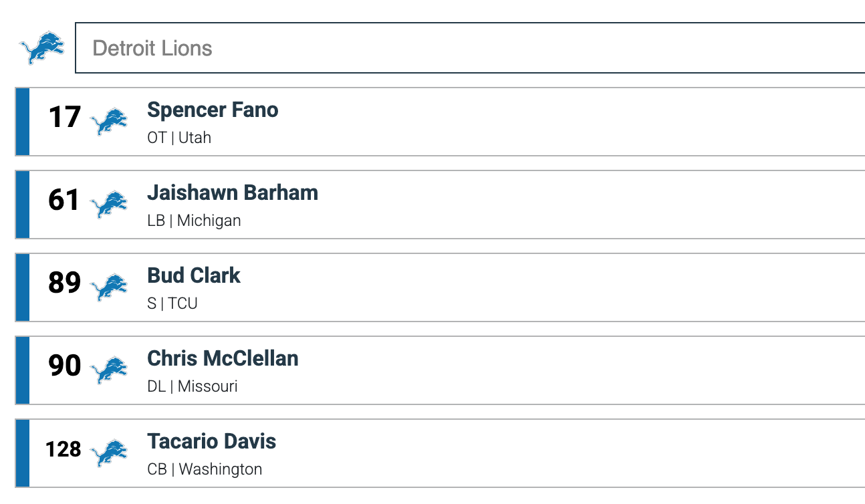This screenshot has width=865, height=504.
Task: Click the pick number 128
Action: tap(64, 449)
